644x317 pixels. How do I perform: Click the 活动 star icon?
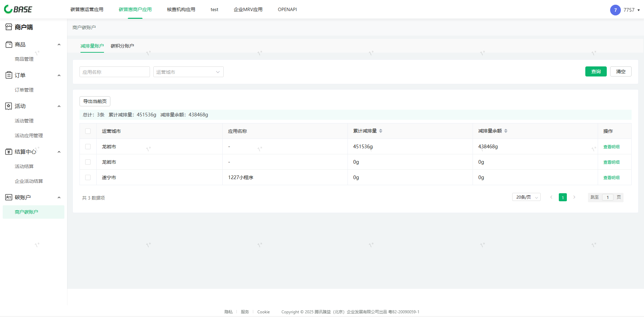point(9,106)
